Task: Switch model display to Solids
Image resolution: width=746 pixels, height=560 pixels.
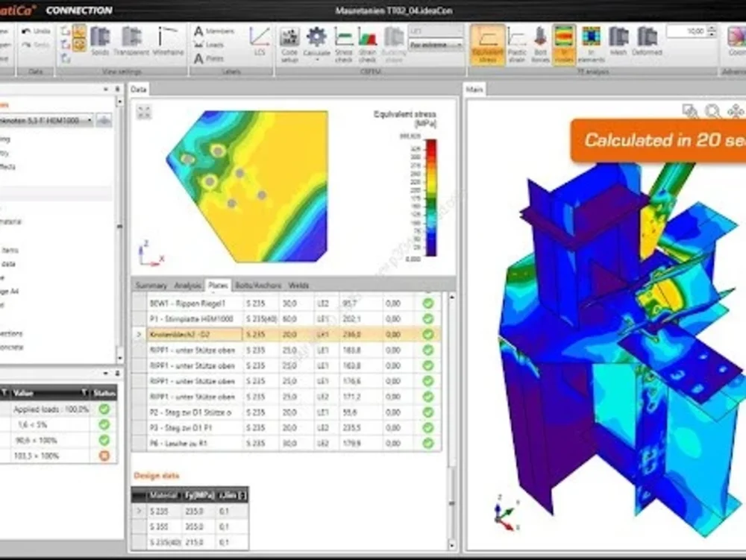Action: coord(100,41)
